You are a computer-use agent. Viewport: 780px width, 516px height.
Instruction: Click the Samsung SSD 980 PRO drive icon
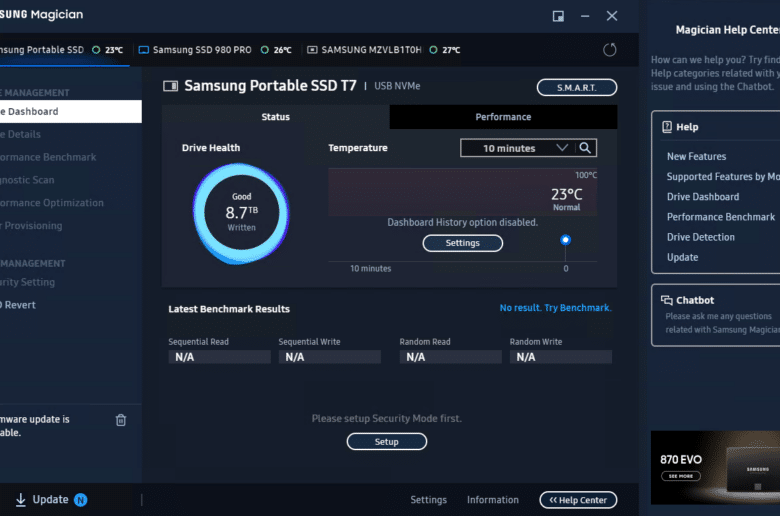click(143, 50)
